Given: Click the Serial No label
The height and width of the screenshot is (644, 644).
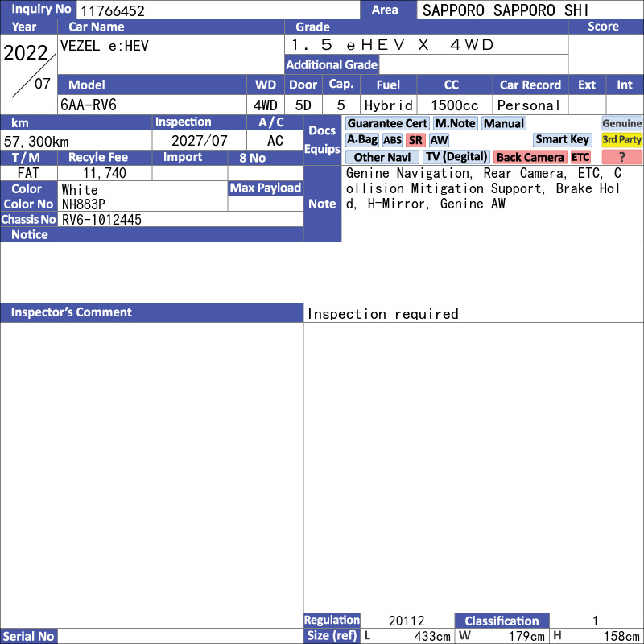Looking at the screenshot, I should [28, 636].
